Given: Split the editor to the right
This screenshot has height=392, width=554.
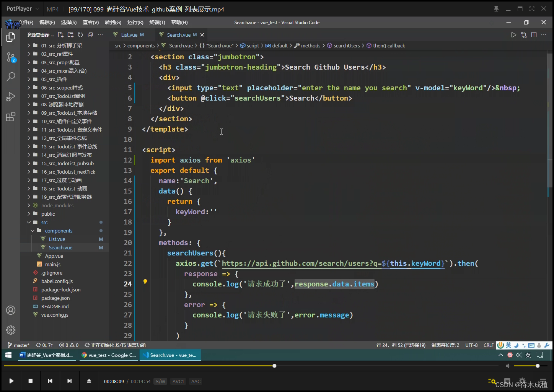Looking at the screenshot, I should (534, 35).
